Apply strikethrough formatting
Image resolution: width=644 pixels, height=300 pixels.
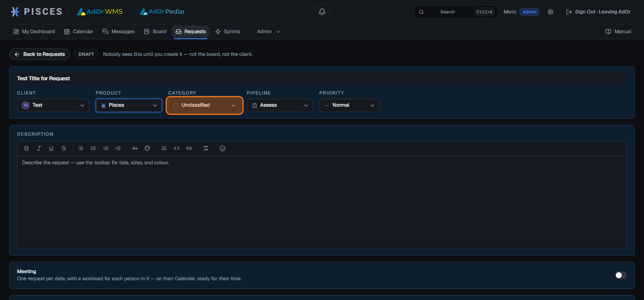coord(64,148)
